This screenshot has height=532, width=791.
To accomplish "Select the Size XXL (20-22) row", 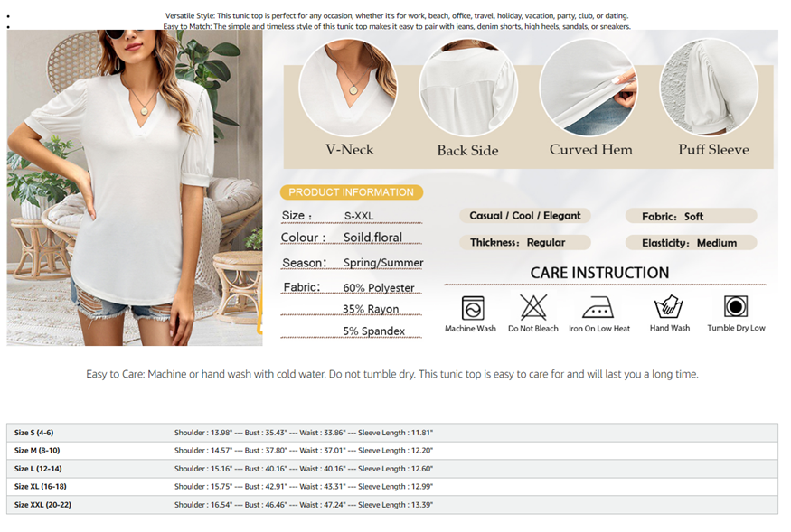I will point(391,505).
